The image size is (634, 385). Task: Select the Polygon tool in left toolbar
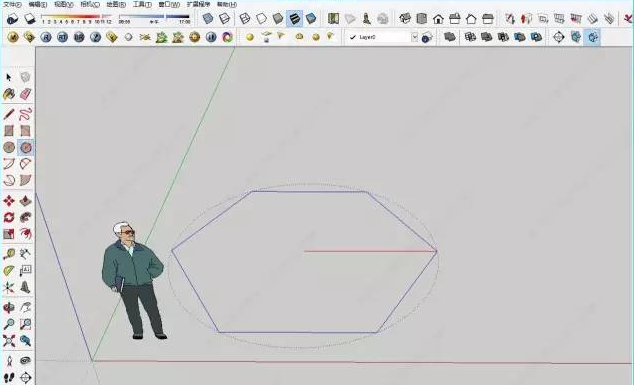click(x=25, y=147)
